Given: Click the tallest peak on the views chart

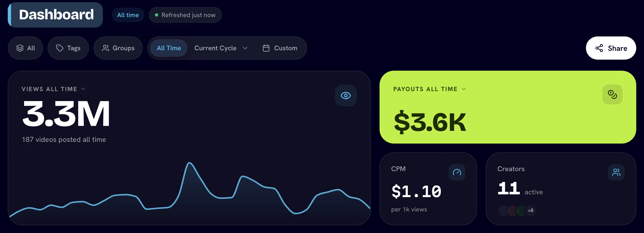Looking at the screenshot, I should tap(189, 163).
